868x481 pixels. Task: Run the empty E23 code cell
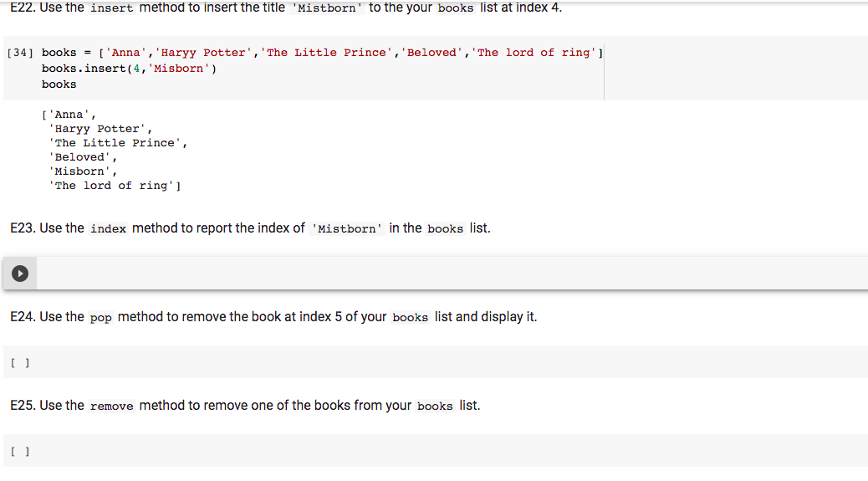(20, 274)
